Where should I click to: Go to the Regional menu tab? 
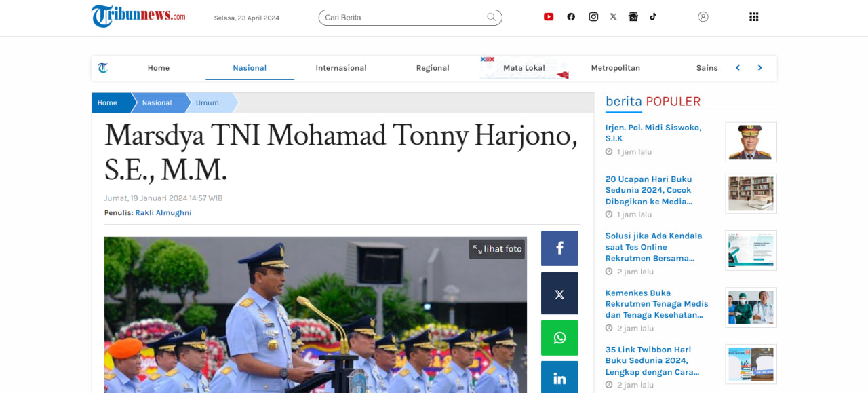pyautogui.click(x=433, y=68)
